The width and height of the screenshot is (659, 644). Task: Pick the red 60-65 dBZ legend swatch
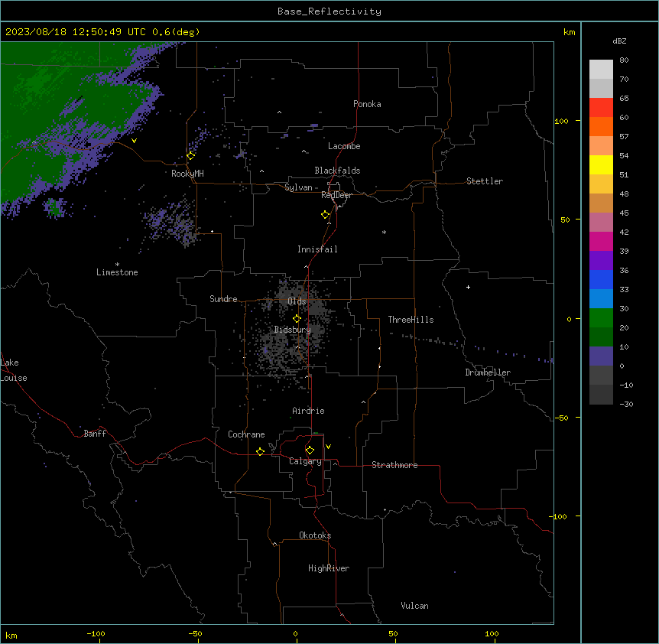(x=601, y=108)
